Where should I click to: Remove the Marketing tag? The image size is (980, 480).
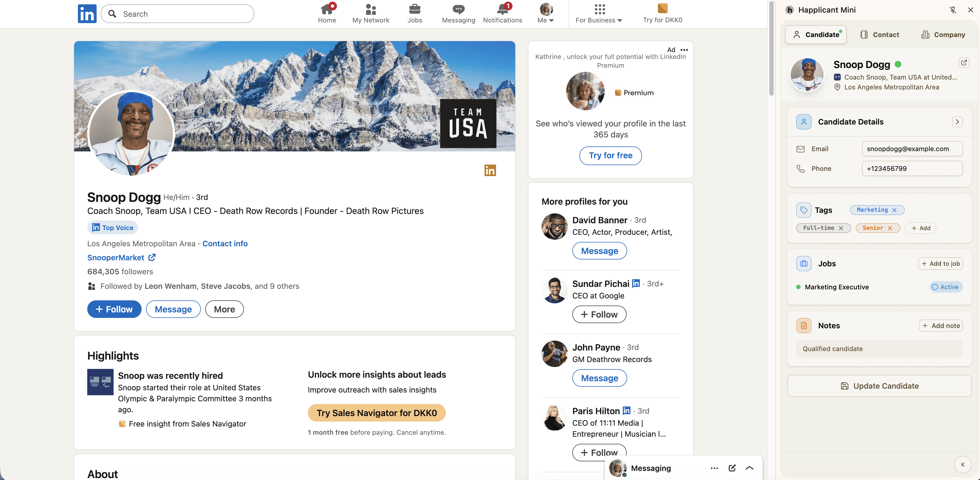coord(895,210)
